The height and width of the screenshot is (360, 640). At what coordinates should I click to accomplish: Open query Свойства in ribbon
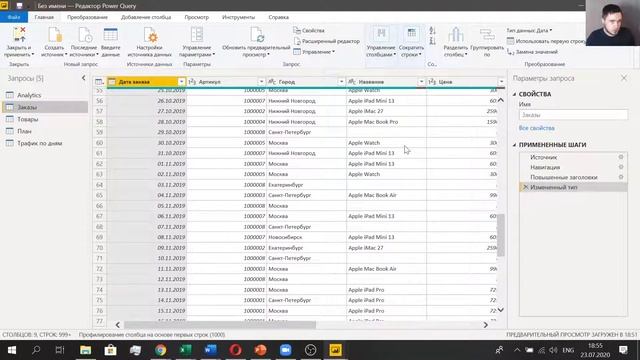tap(309, 31)
